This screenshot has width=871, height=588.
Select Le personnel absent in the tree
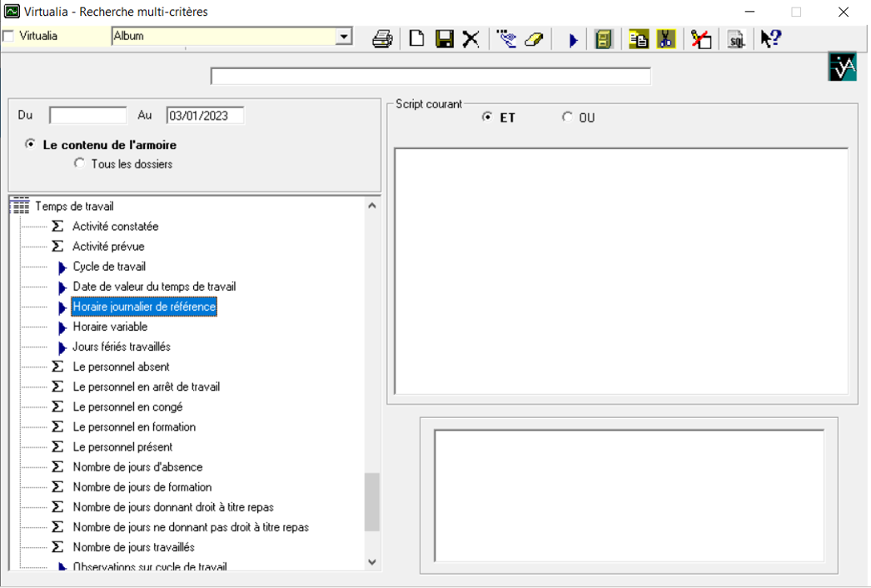(121, 367)
